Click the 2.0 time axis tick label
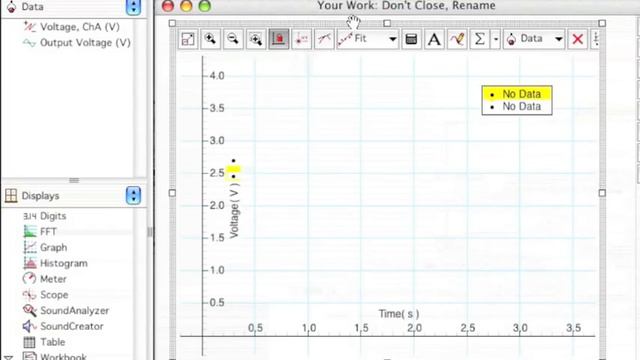640x360 pixels. tap(415, 328)
